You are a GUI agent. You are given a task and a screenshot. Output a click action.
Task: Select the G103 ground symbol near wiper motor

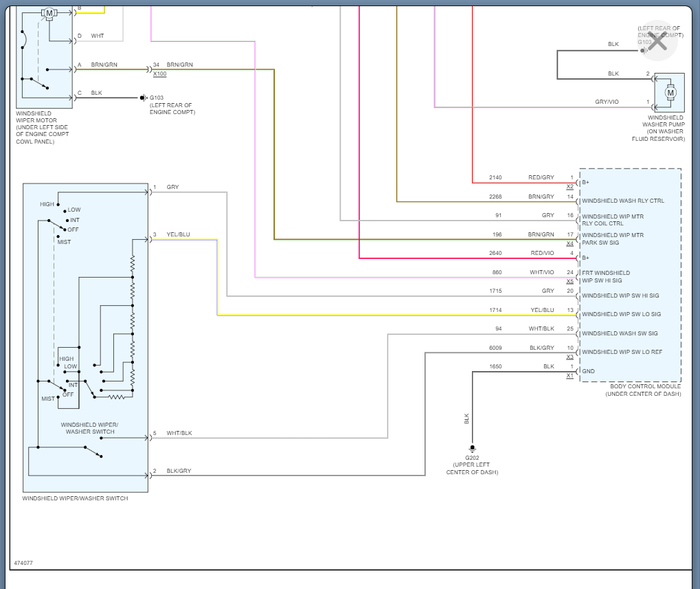[x=144, y=98]
